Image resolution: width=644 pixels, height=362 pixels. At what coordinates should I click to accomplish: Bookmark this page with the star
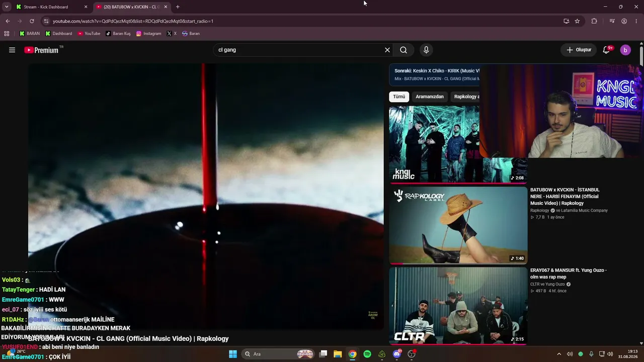click(577, 21)
